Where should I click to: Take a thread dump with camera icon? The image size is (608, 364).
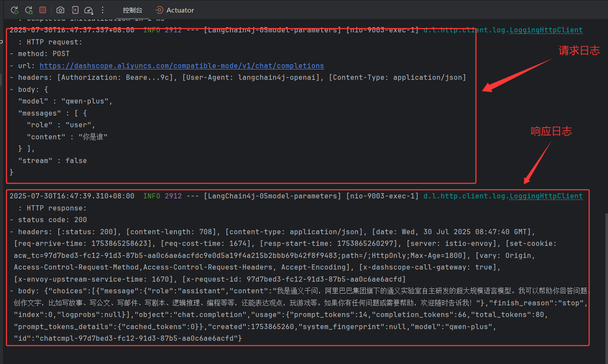(60, 10)
